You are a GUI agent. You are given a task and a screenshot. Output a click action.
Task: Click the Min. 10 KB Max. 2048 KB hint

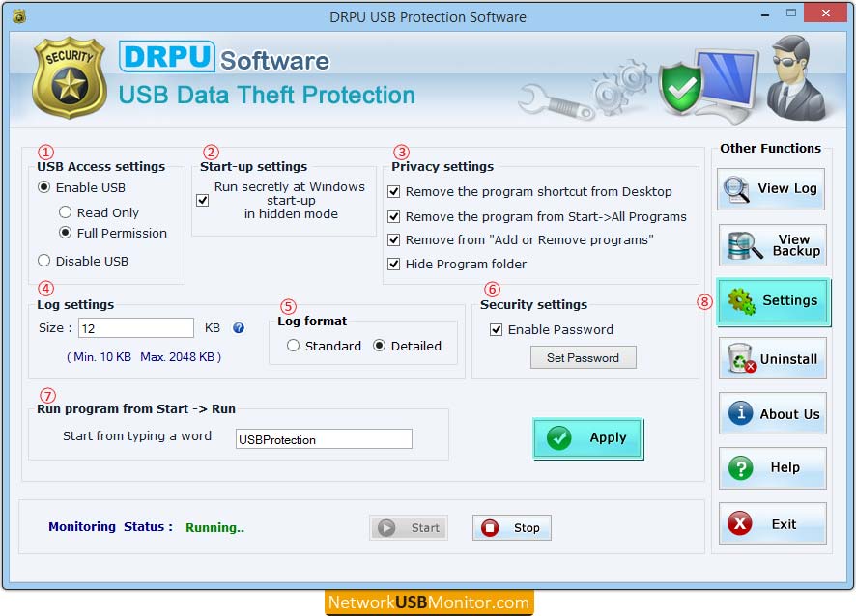click(x=144, y=357)
